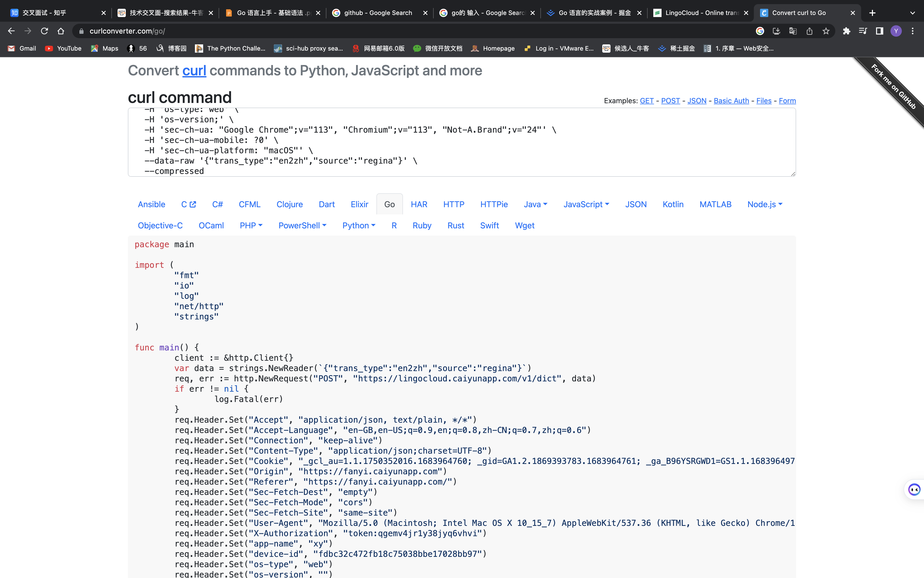Load the POST example

tap(671, 101)
